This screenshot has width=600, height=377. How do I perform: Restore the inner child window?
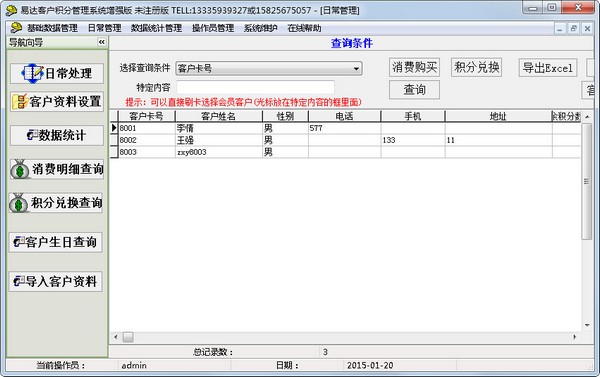tap(574, 28)
